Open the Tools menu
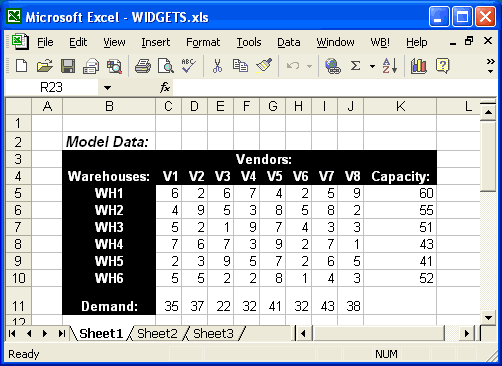502x366 pixels. click(249, 42)
